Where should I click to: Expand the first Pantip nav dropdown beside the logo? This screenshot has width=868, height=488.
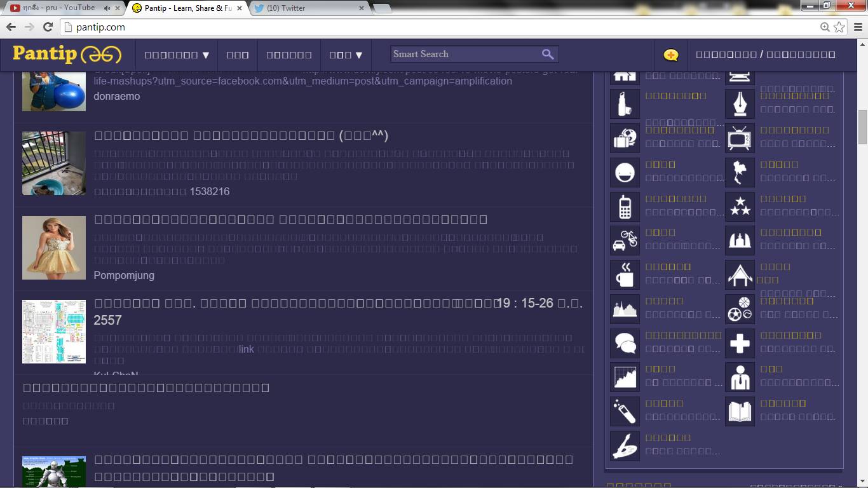click(x=177, y=55)
